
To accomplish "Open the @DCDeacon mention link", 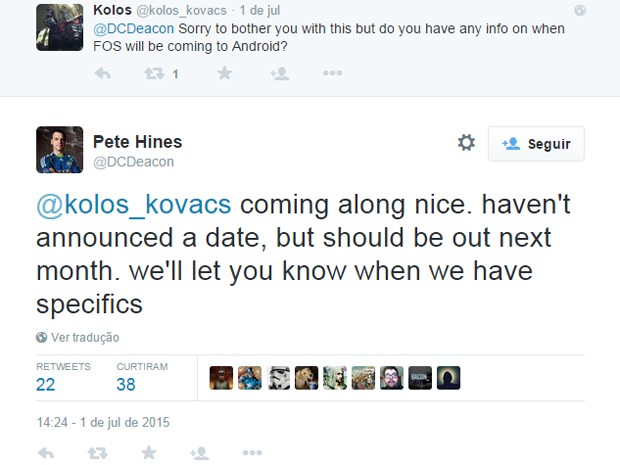I will coord(133,28).
